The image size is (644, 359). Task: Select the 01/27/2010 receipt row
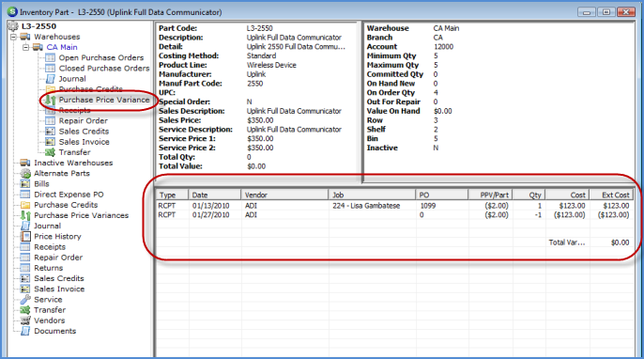click(x=394, y=214)
